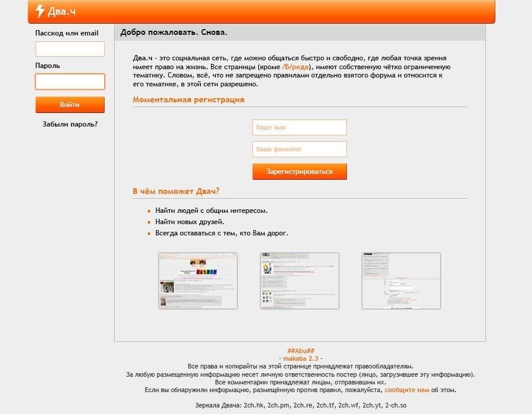
Task: Open the Забыли пароль? link
Action: (70, 124)
